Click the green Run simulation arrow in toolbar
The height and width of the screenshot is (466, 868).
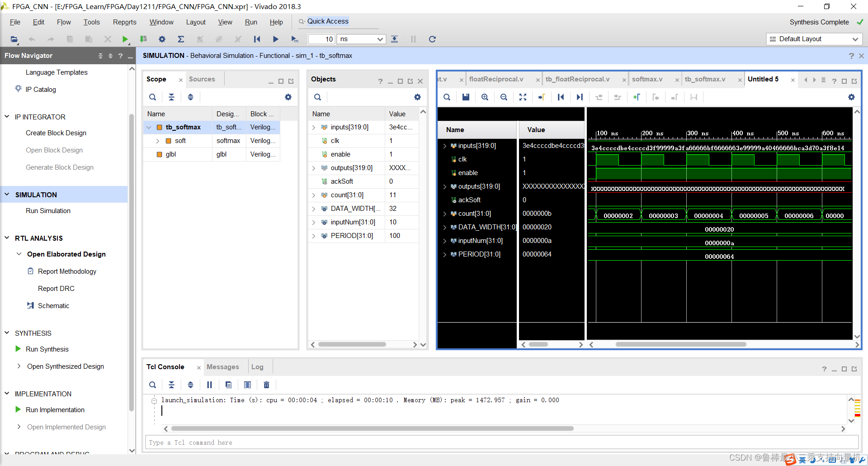click(x=125, y=39)
